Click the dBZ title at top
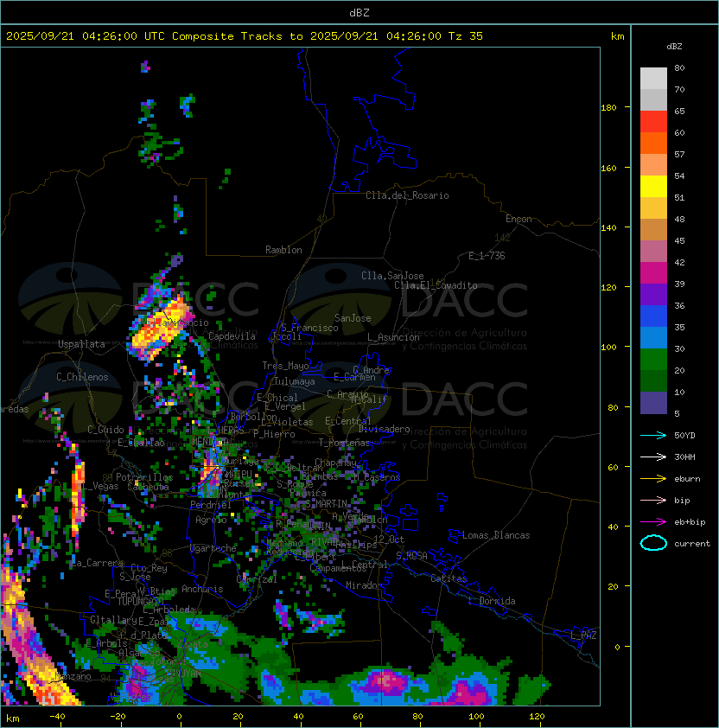This screenshot has width=719, height=728. [x=359, y=13]
